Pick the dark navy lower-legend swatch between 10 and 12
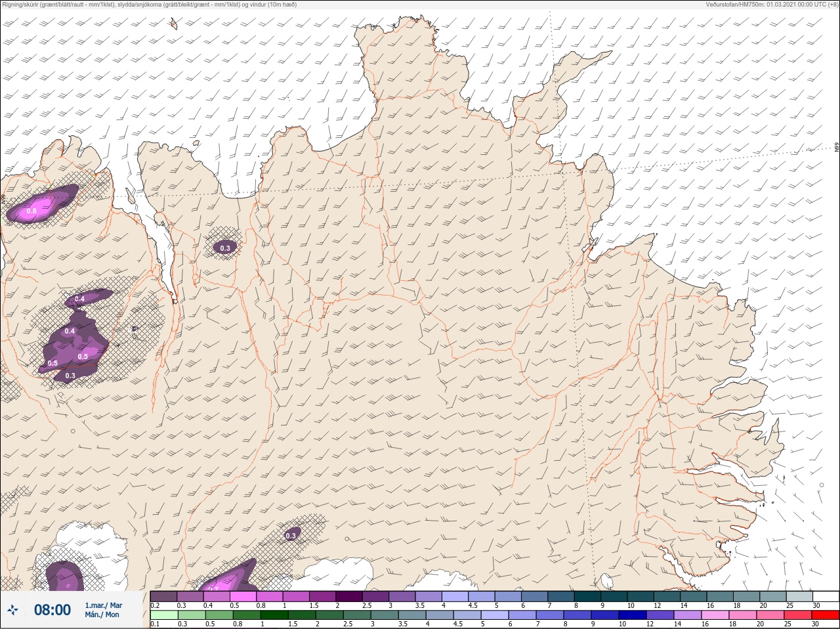The width and height of the screenshot is (840, 629). 633,615
